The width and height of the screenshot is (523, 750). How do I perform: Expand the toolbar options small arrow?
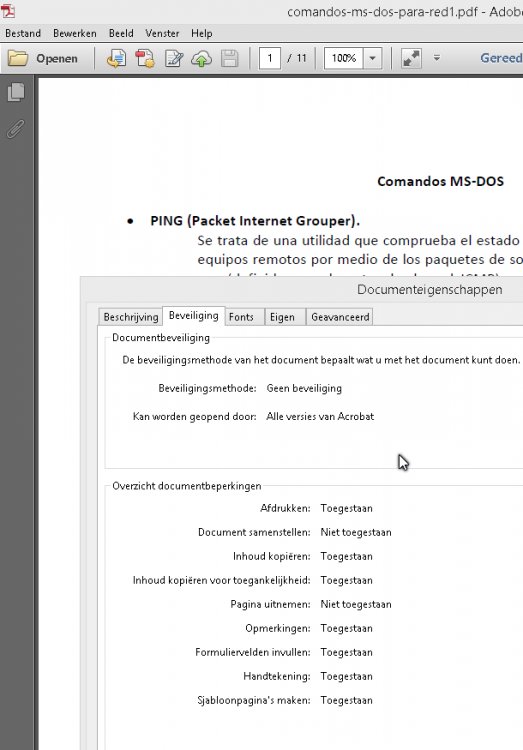(436, 58)
